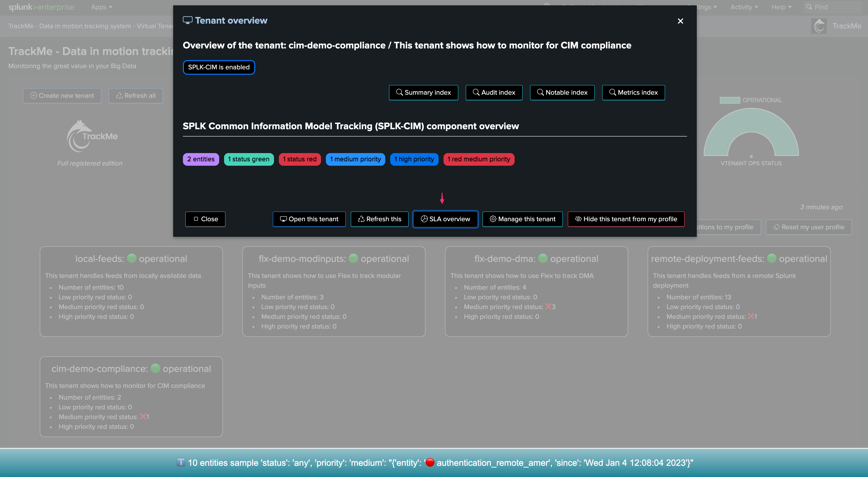Click the gear icon in Manage this tenant
The height and width of the screenshot is (477, 868).
493,219
